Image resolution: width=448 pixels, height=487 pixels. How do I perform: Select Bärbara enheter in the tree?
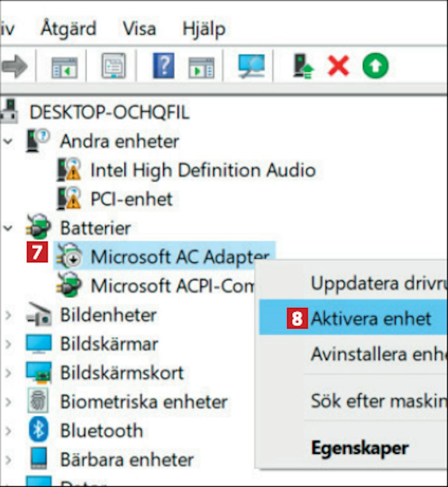(x=127, y=460)
